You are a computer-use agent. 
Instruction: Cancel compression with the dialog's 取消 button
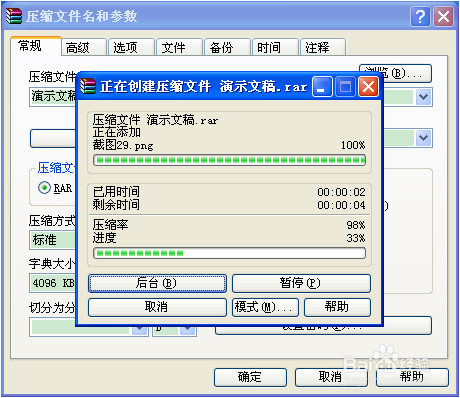(157, 307)
